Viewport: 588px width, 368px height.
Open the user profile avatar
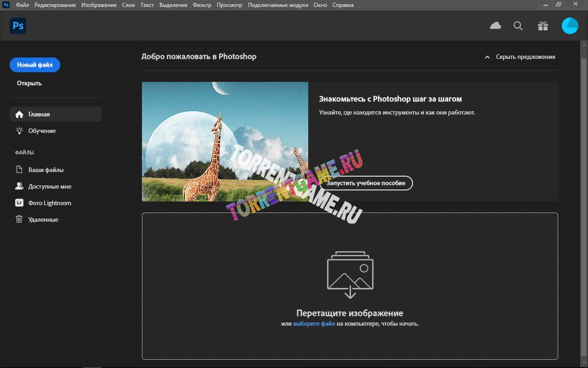570,26
